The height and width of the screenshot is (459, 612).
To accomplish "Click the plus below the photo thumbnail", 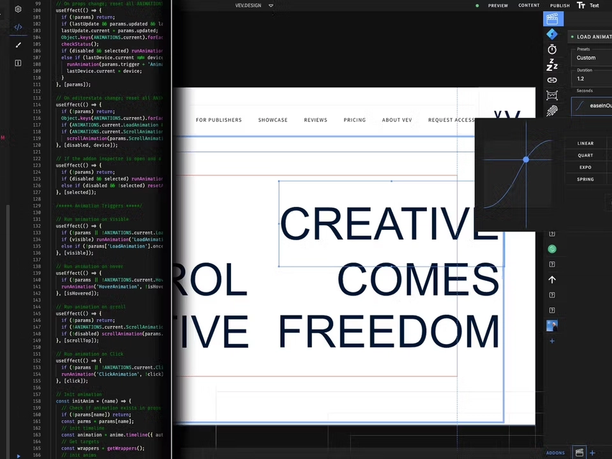I will coord(552,341).
